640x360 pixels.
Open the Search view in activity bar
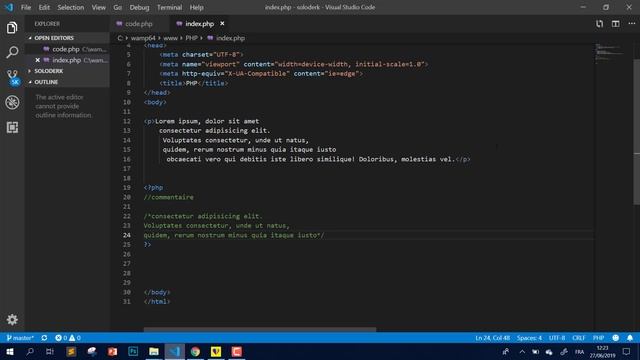(x=12, y=52)
